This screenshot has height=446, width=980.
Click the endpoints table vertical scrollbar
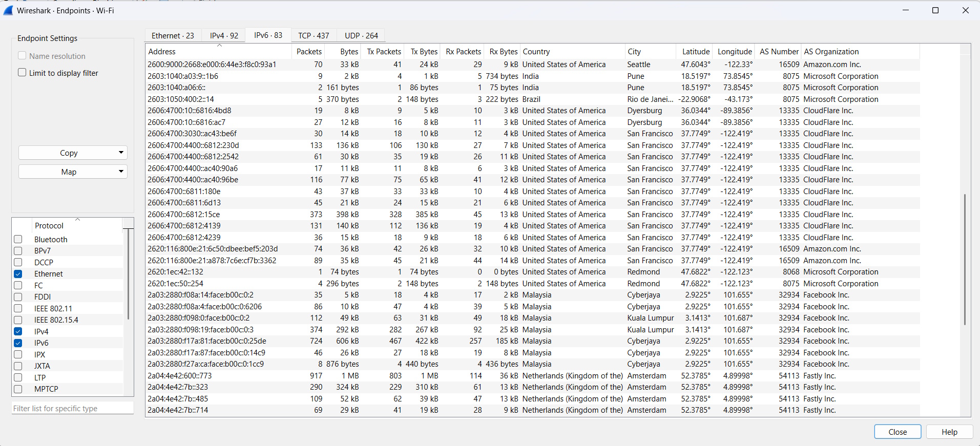965,259
